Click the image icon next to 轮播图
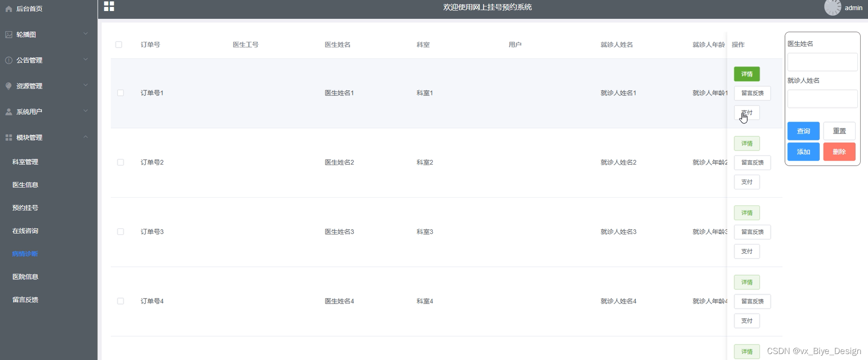This screenshot has height=360, width=868. point(8,34)
